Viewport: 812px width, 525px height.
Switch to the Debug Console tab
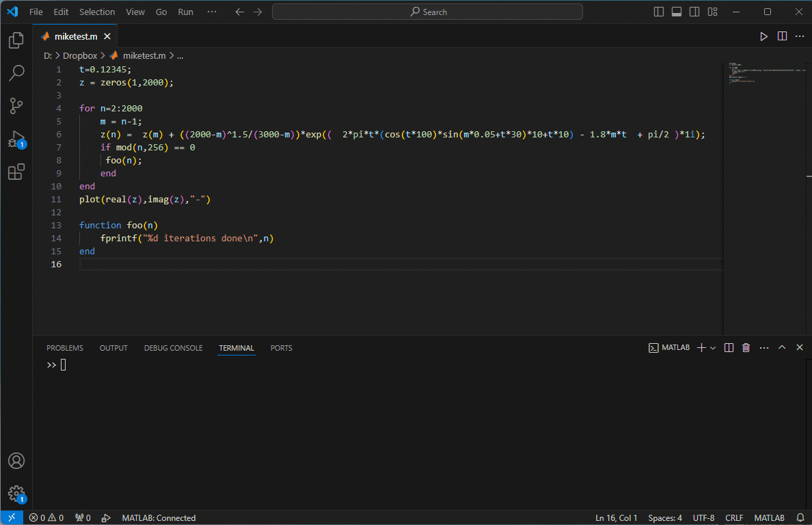173,348
